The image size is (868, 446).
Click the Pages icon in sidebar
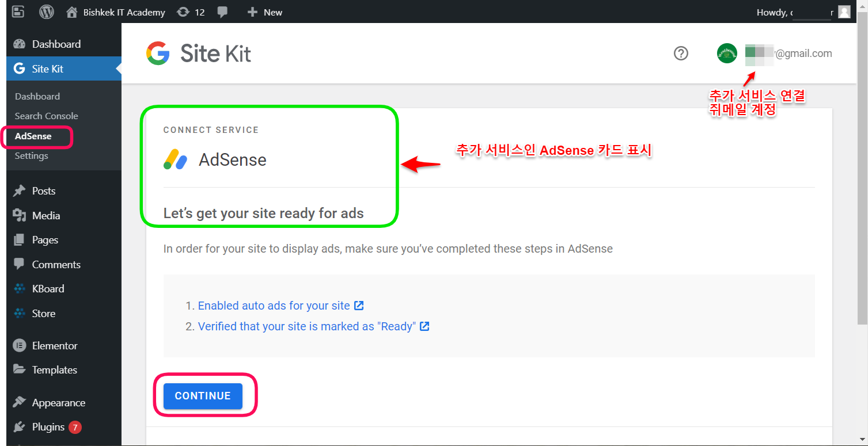click(x=20, y=240)
